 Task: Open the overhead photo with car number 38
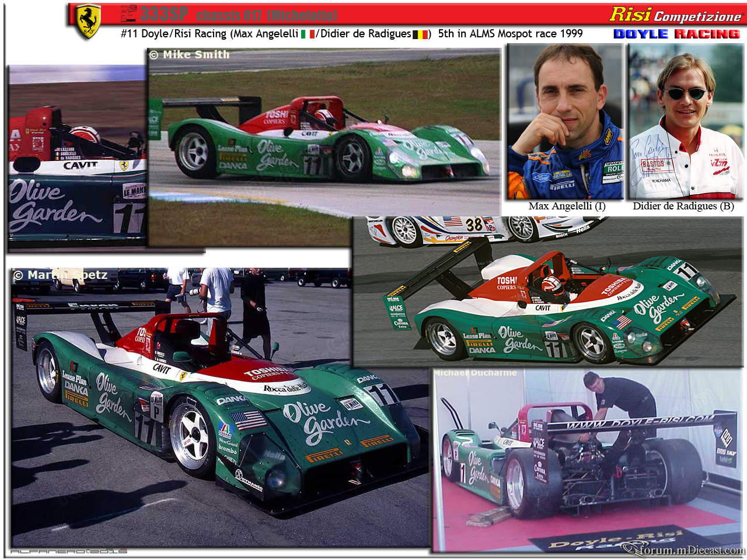548,292
